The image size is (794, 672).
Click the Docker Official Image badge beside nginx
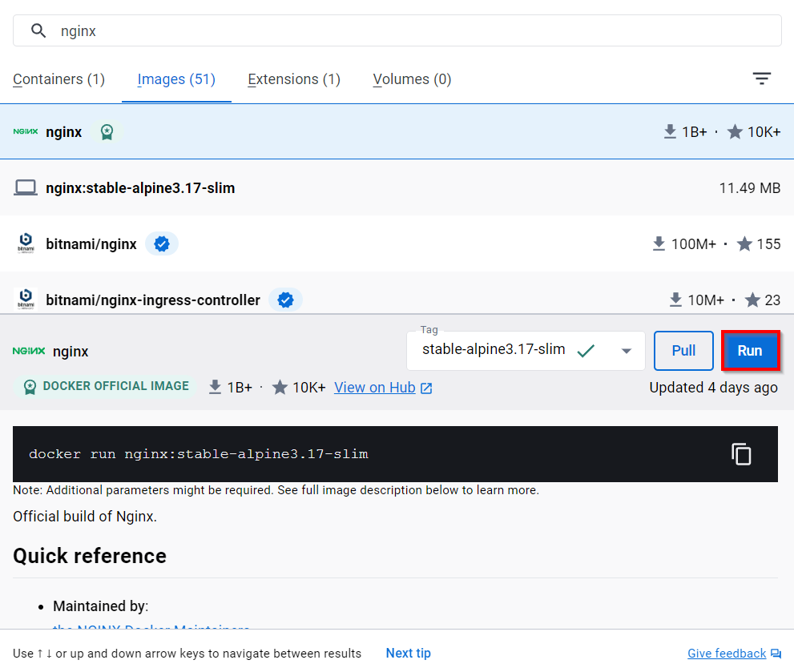(107, 132)
